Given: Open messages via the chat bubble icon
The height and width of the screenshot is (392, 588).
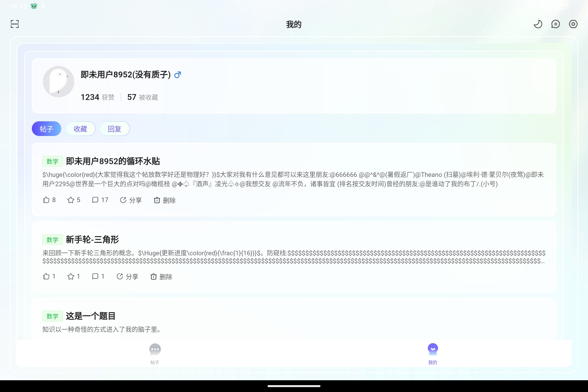Looking at the screenshot, I should click(555, 24).
